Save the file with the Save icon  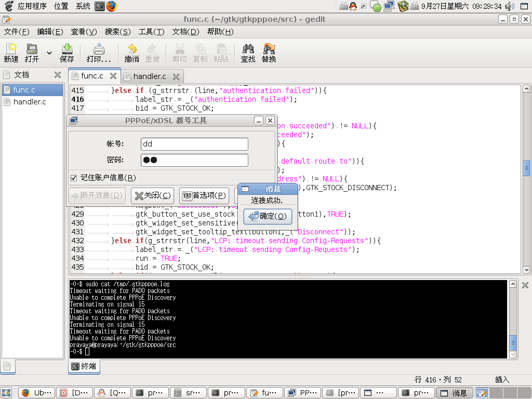point(67,53)
